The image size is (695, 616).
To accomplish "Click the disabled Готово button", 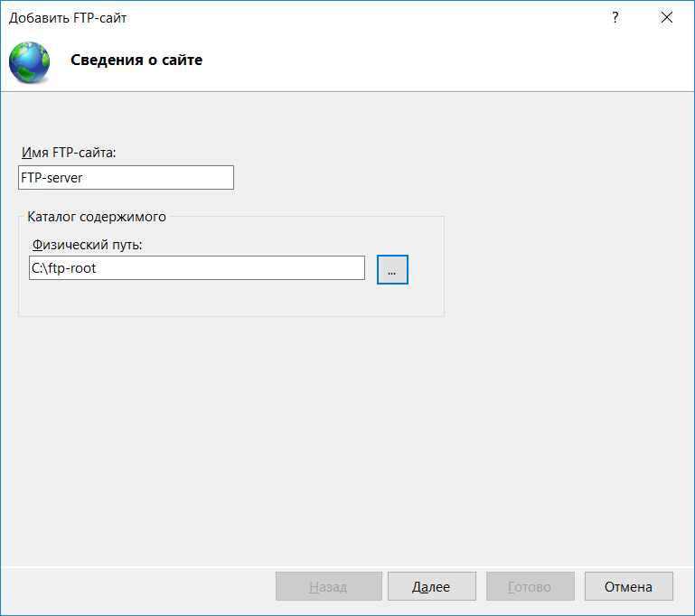I will 531,586.
